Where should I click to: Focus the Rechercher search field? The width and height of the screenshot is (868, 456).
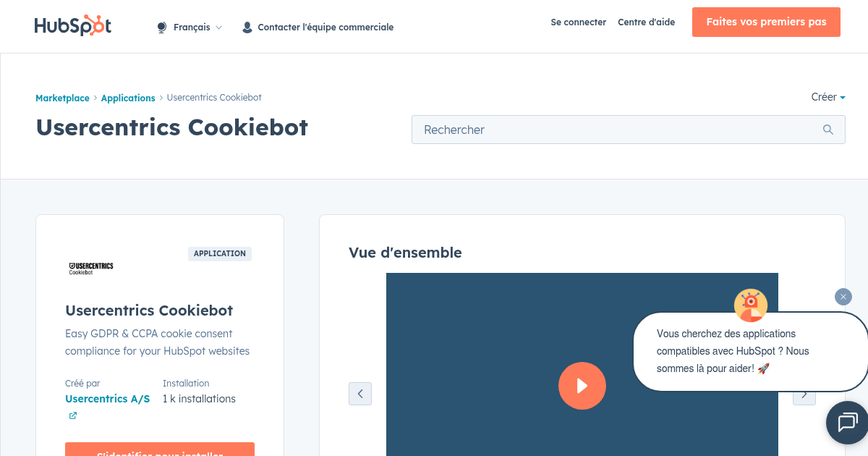coord(628,130)
